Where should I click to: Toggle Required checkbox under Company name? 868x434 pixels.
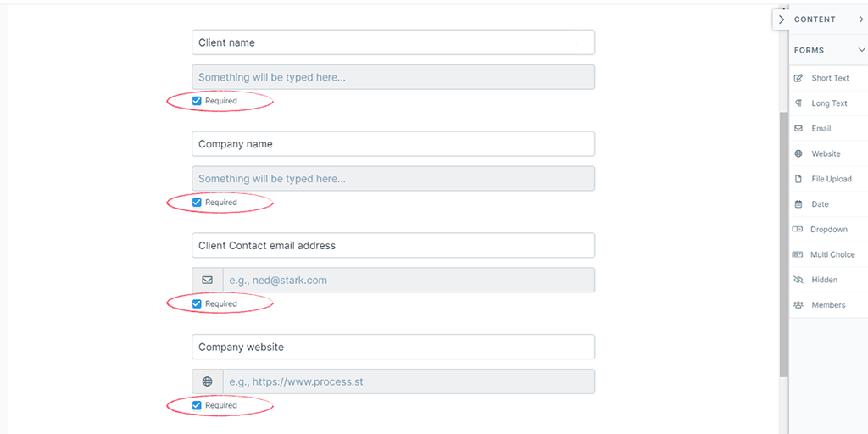click(x=197, y=203)
